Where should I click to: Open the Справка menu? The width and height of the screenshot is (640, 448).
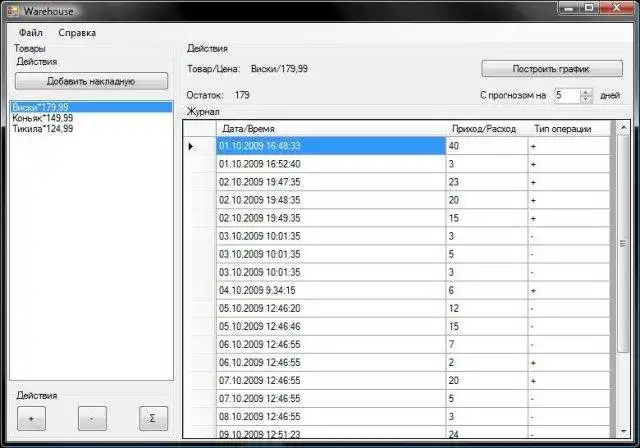(77, 33)
